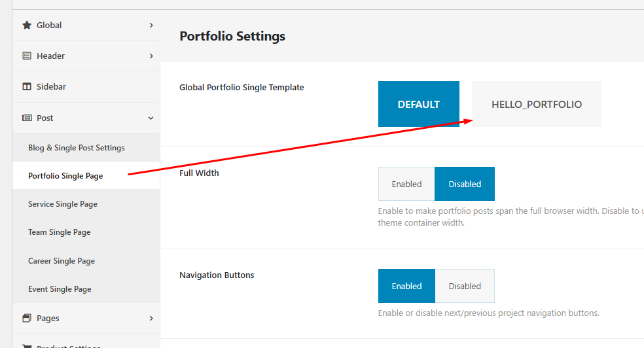This screenshot has height=348, width=644.
Task: Go to Team Single Page
Action: click(x=60, y=232)
